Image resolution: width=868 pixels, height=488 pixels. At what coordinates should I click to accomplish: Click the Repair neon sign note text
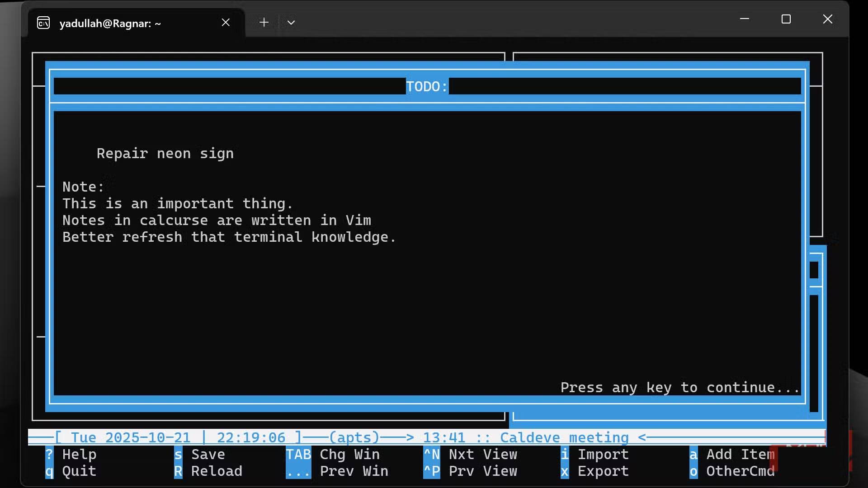165,154
